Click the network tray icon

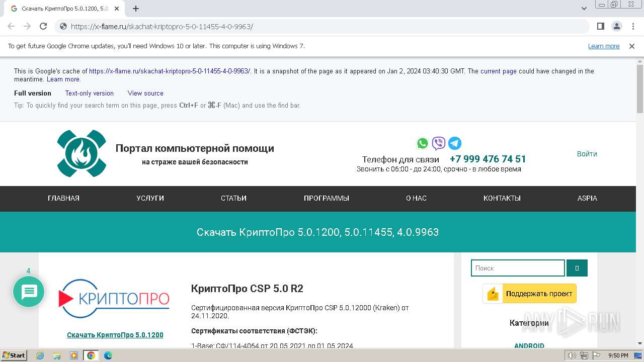[x=584, y=355]
